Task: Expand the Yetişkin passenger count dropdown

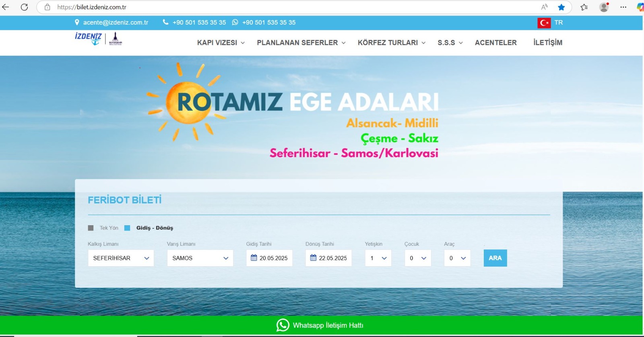Action: click(x=378, y=258)
